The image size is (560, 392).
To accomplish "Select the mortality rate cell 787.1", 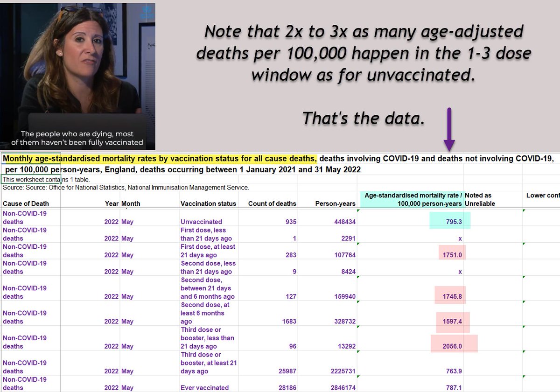I will click(x=453, y=387).
